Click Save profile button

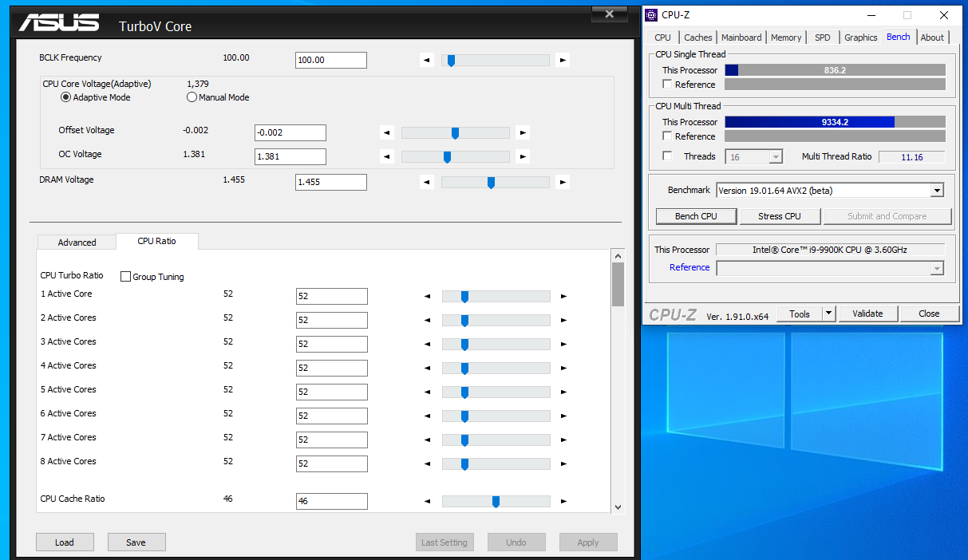click(136, 542)
